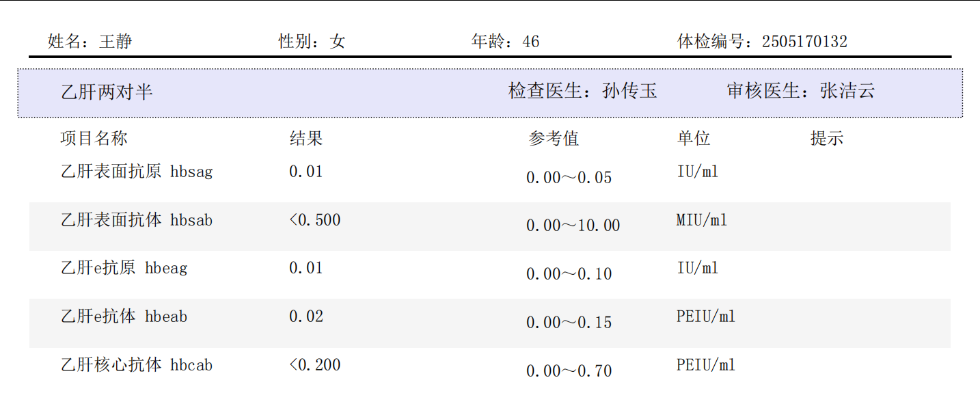Click the 参考值 column header
The width and height of the screenshot is (980, 406).
(x=554, y=139)
